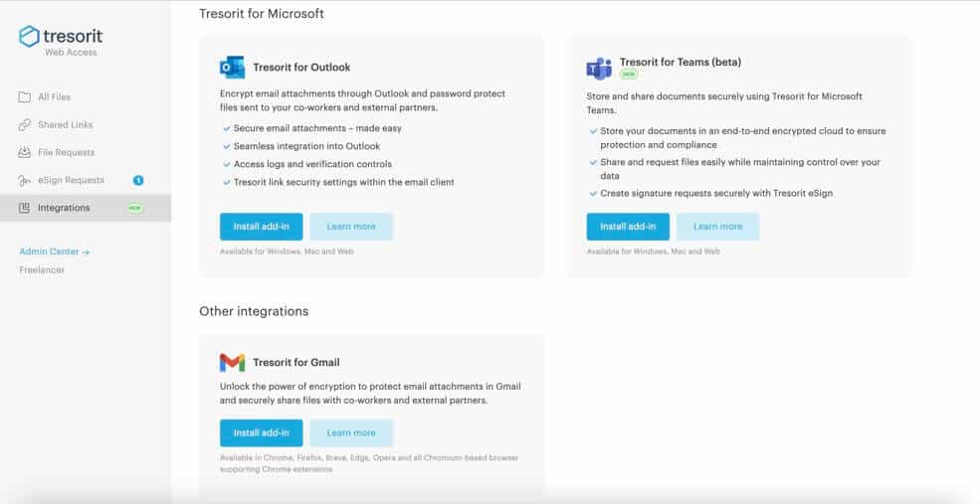Learn more about Tresorit for Gmail
980x504 pixels.
351,432
